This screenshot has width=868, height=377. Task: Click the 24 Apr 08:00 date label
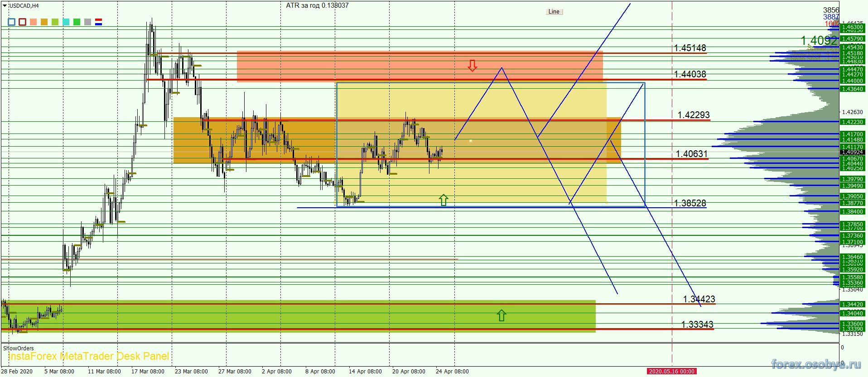452,372
